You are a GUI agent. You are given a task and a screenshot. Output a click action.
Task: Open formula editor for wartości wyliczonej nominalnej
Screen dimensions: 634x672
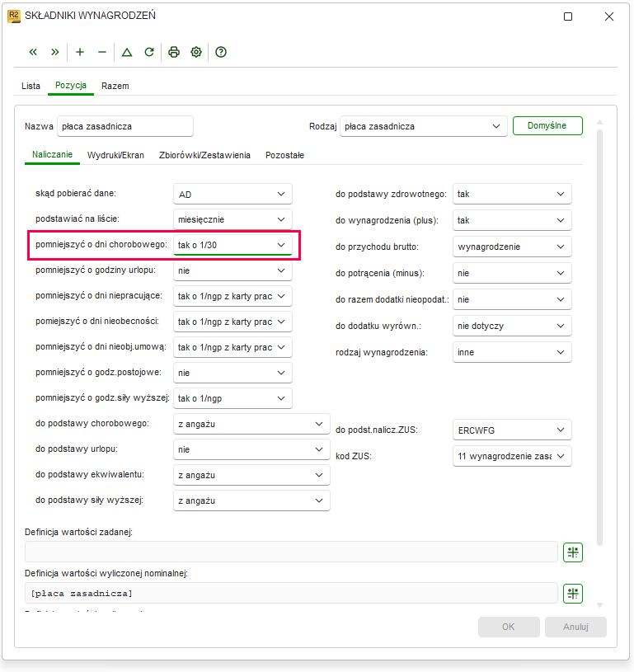[x=573, y=594]
